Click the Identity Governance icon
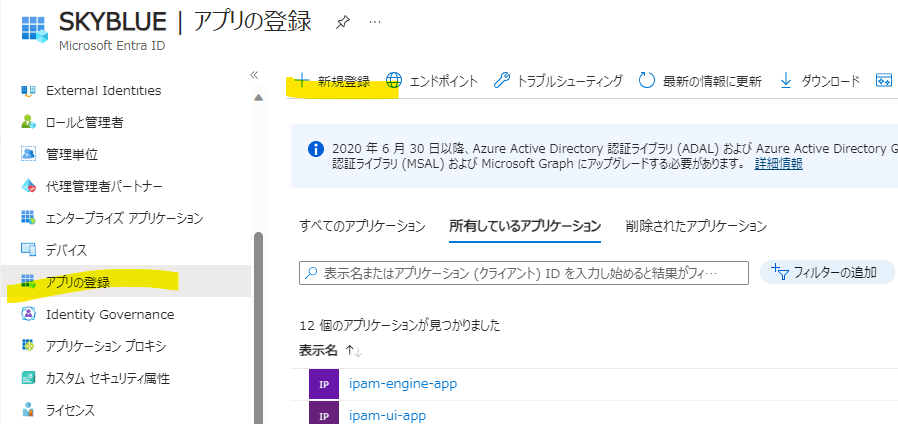Viewport: 898px width, 424px height. coord(28,315)
